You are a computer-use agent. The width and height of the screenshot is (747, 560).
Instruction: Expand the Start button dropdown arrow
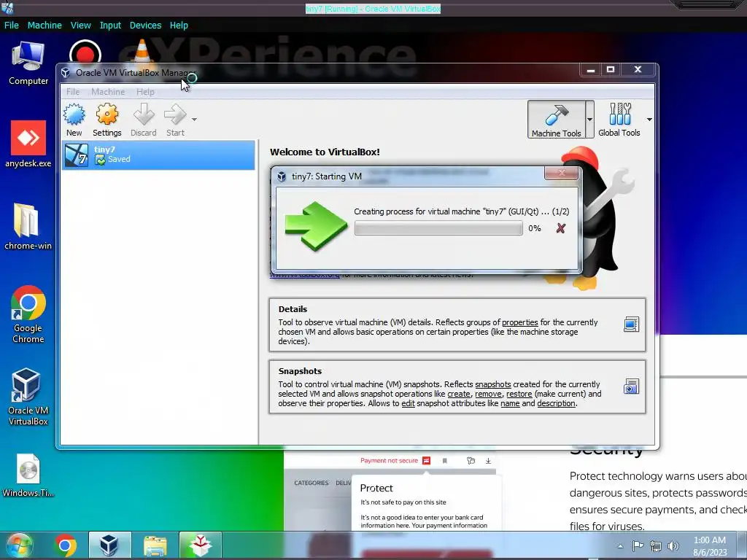(194, 120)
